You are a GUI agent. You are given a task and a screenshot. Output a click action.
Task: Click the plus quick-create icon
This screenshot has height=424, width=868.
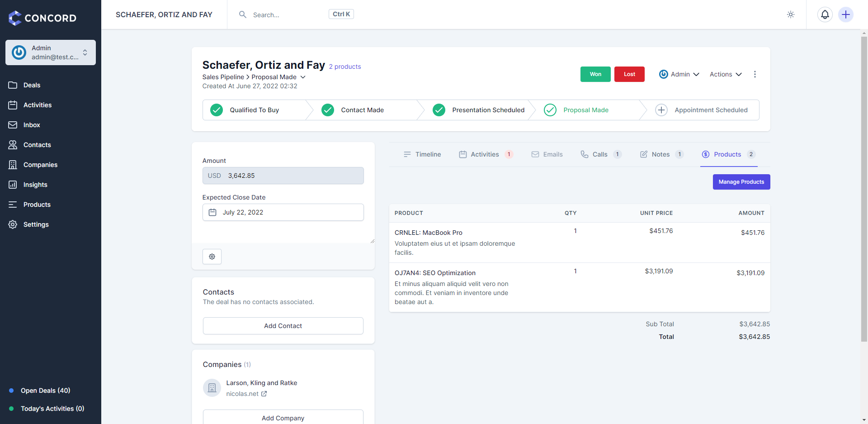point(845,14)
